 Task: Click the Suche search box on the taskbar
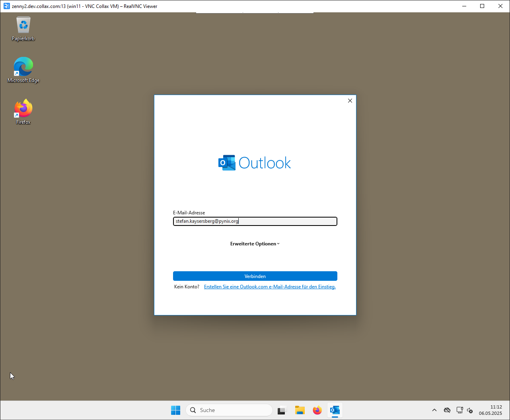229,410
